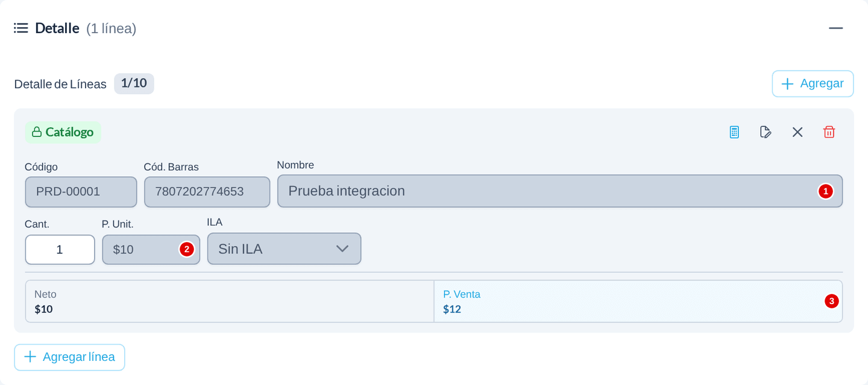Image resolution: width=868 pixels, height=385 pixels.
Task: Click the 1/10 line counter badge
Action: 134,83
